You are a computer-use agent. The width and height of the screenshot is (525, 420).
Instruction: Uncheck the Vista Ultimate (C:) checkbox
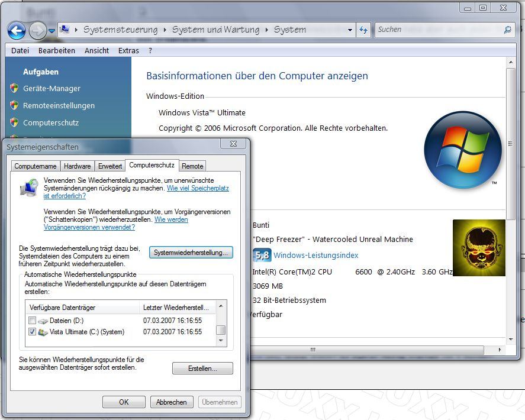click(x=32, y=332)
